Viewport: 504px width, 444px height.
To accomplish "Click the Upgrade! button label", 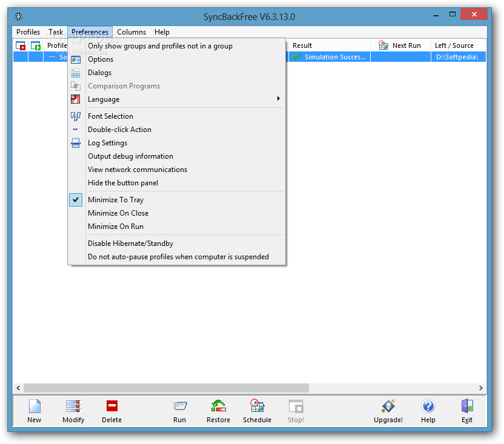I will point(388,420).
